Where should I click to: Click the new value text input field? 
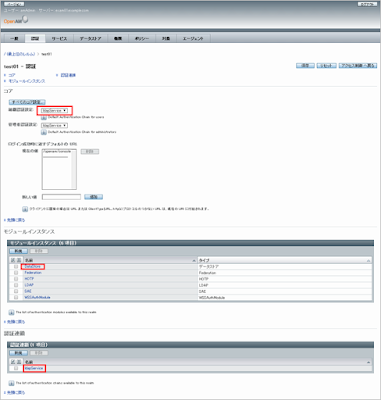pos(61,197)
